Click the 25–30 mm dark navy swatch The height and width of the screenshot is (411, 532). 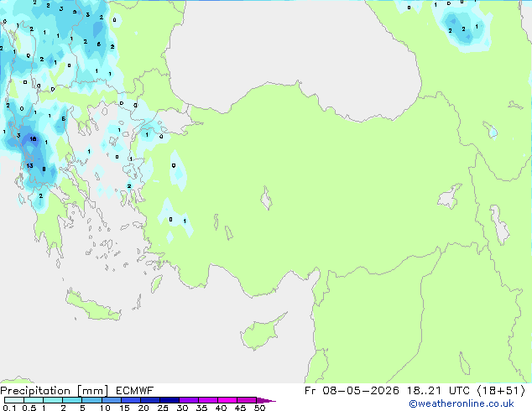pos(170,400)
